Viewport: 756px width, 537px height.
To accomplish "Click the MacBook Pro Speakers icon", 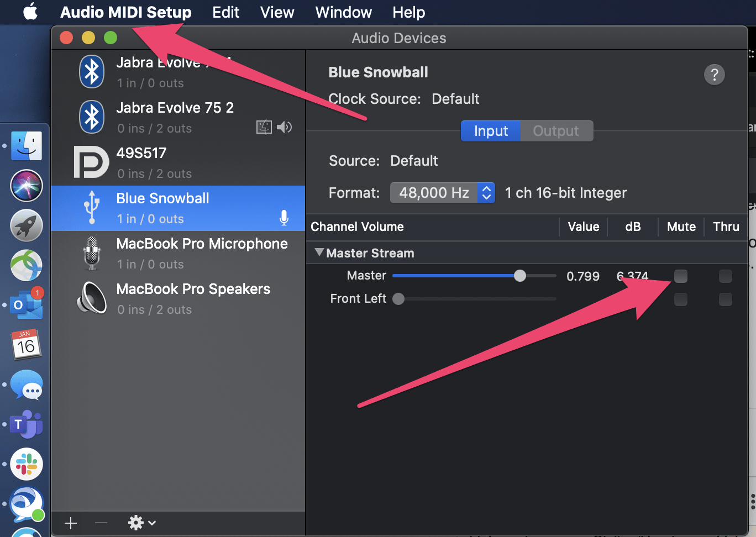I will point(91,298).
